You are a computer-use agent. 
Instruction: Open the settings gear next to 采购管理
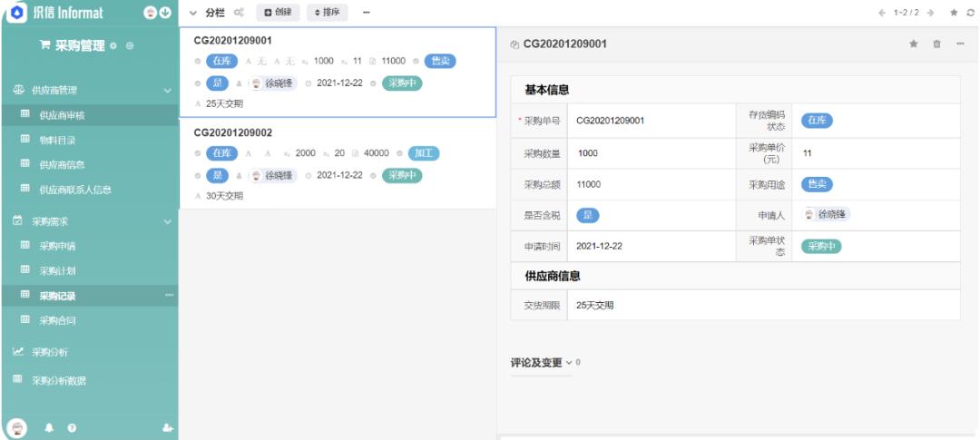[x=113, y=45]
